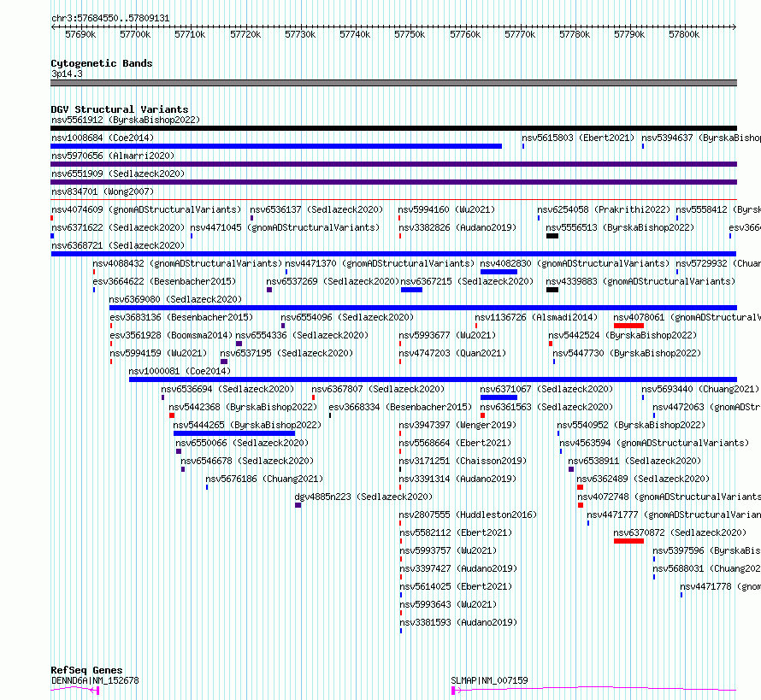The image size is (761, 700).
Task: Open nsv4471370 (gnomADStructuralVariants) variant
Action: pyautogui.click(x=380, y=263)
